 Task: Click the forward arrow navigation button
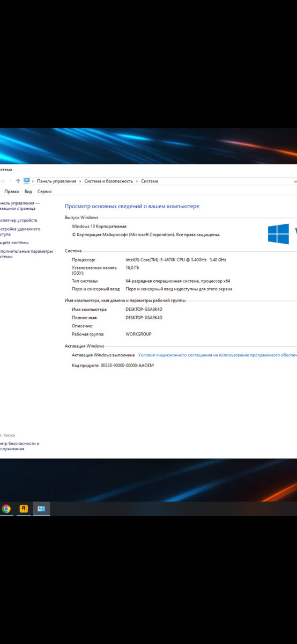click(x=2, y=181)
